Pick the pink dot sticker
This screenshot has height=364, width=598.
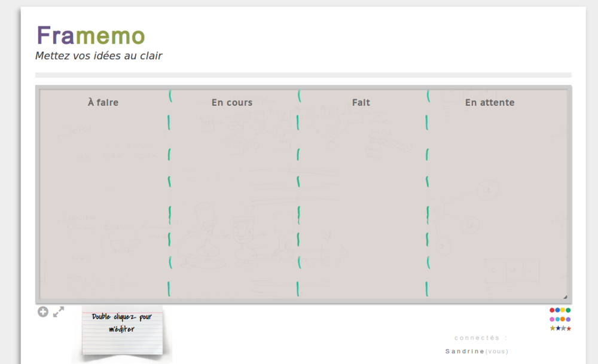click(552, 319)
